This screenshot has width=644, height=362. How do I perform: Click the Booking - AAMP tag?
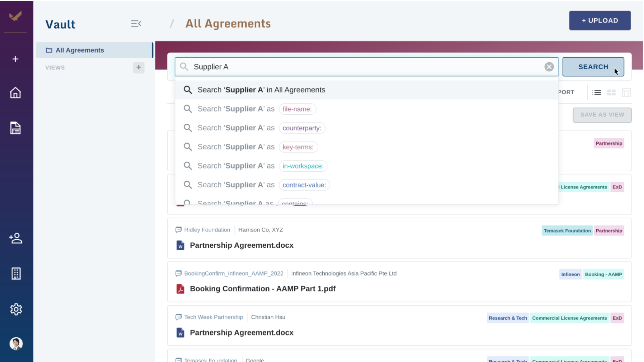point(603,275)
